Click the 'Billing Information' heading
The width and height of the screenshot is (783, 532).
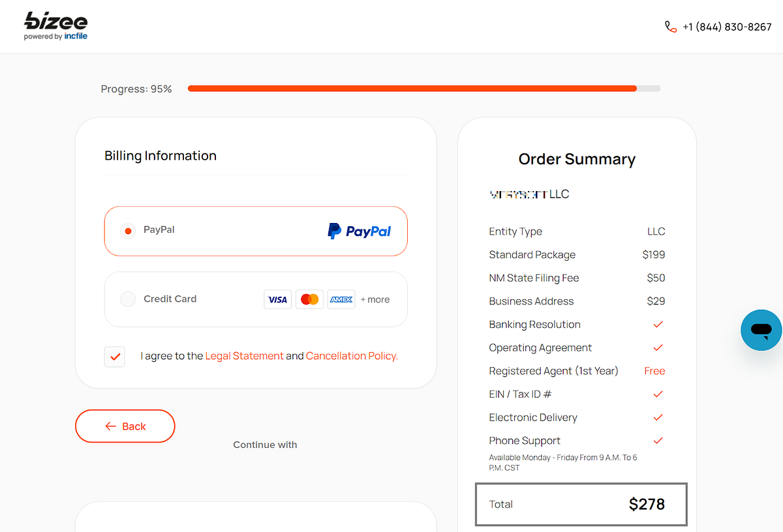(x=161, y=156)
